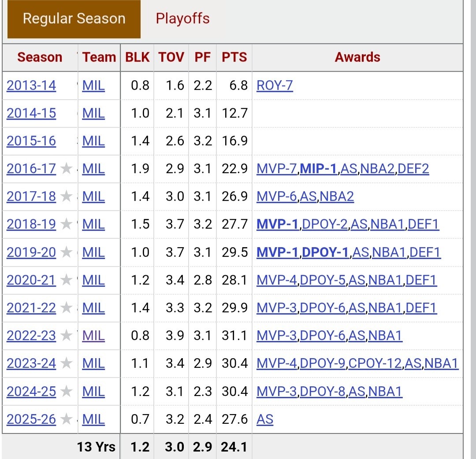Click the star icon beside 2025-26
Viewport: 476px width, 459px height.
66,419
